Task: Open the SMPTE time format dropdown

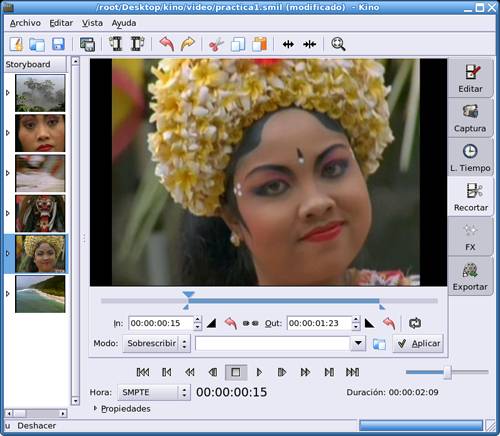Action: (x=154, y=392)
